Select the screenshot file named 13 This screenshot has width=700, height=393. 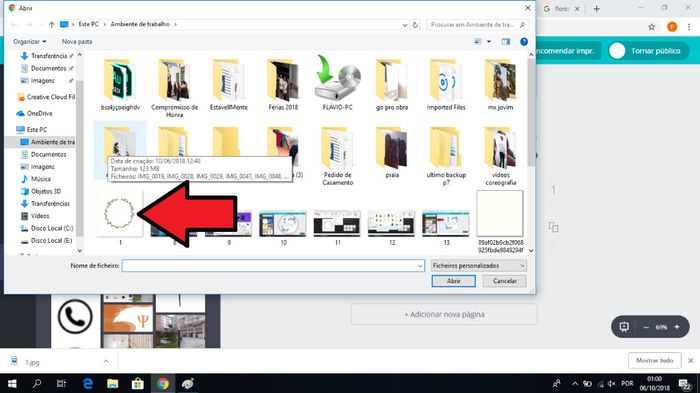(x=446, y=228)
